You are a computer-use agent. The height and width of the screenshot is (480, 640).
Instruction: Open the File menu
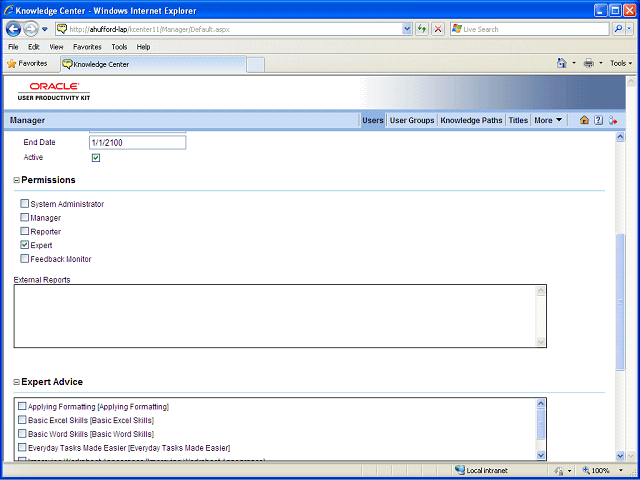click(13, 47)
